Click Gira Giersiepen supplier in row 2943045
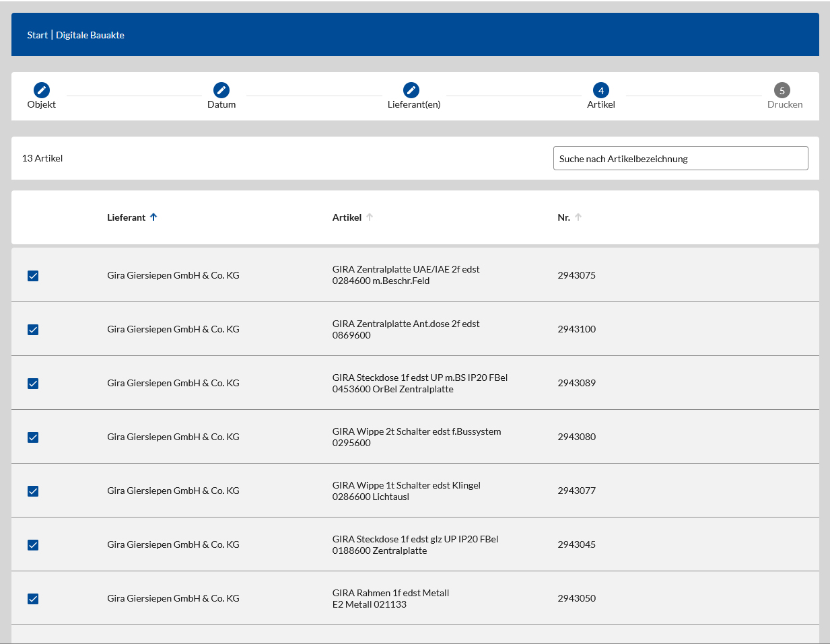 [x=173, y=544]
